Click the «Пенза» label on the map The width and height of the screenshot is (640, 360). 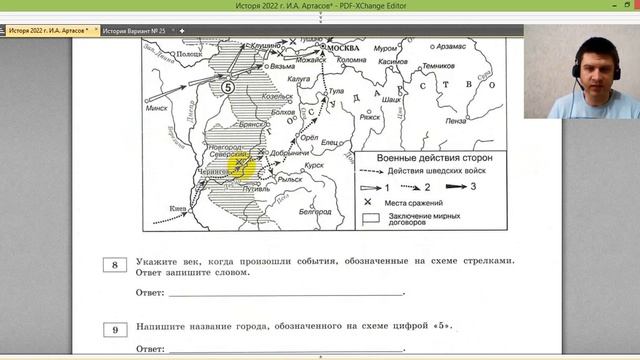(456, 121)
